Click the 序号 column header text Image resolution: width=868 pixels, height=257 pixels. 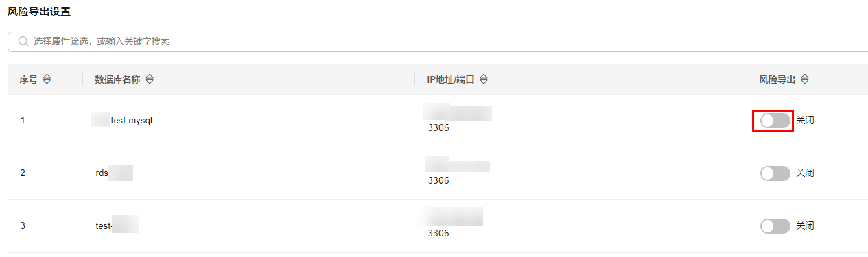coord(29,79)
